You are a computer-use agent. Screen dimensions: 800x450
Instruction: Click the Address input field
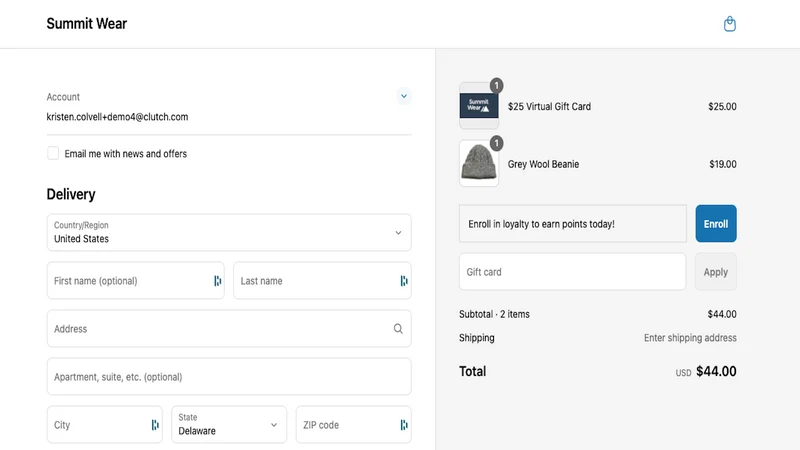[x=229, y=329]
